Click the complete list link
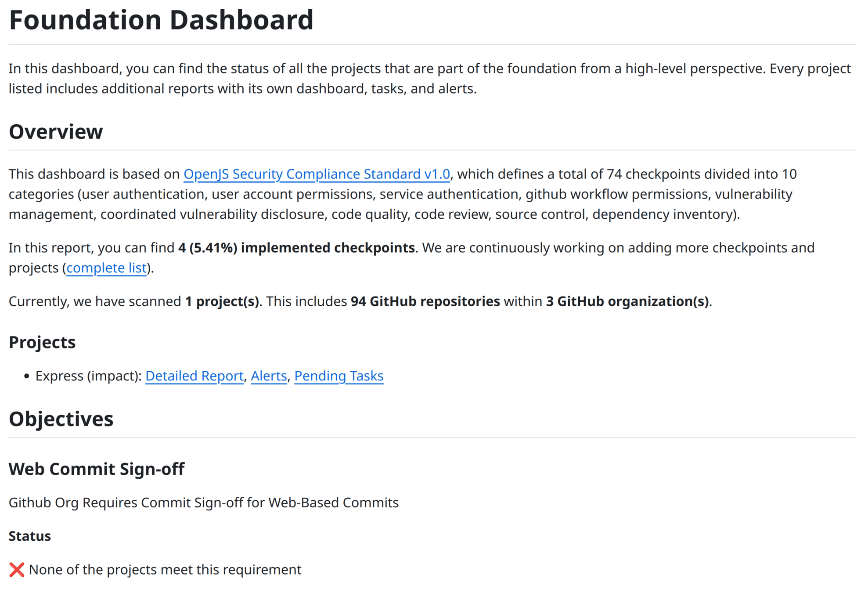This screenshot has height=593, width=868. click(106, 268)
